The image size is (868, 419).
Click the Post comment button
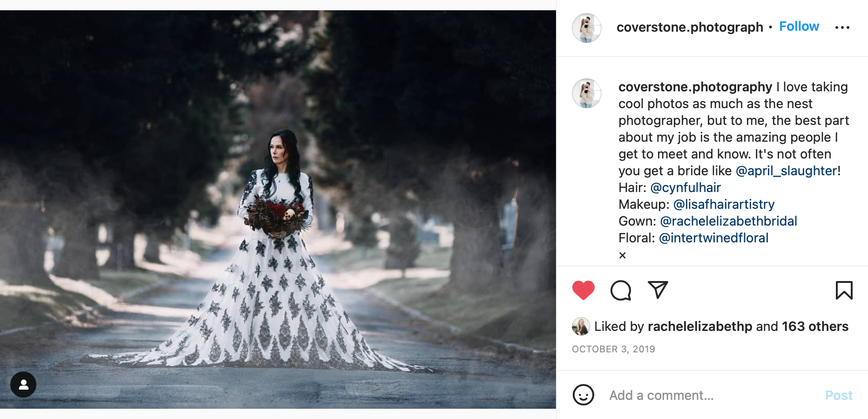(839, 395)
